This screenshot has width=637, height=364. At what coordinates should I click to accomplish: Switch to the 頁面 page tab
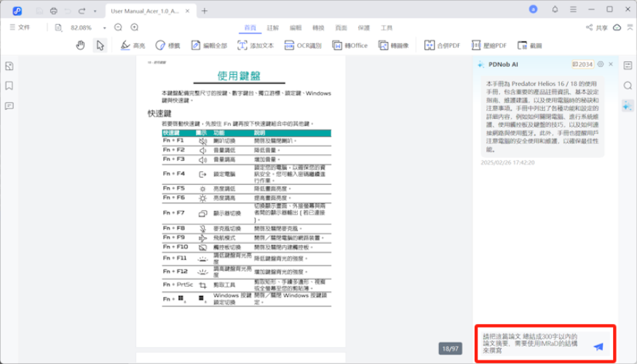pos(341,28)
